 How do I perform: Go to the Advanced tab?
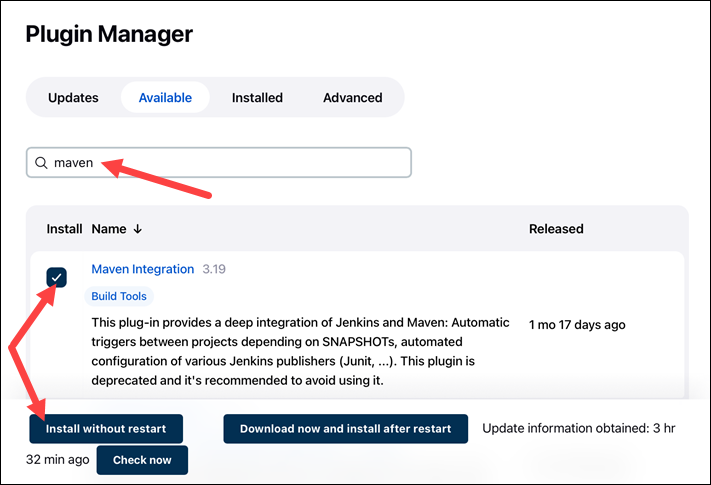pyautogui.click(x=352, y=97)
